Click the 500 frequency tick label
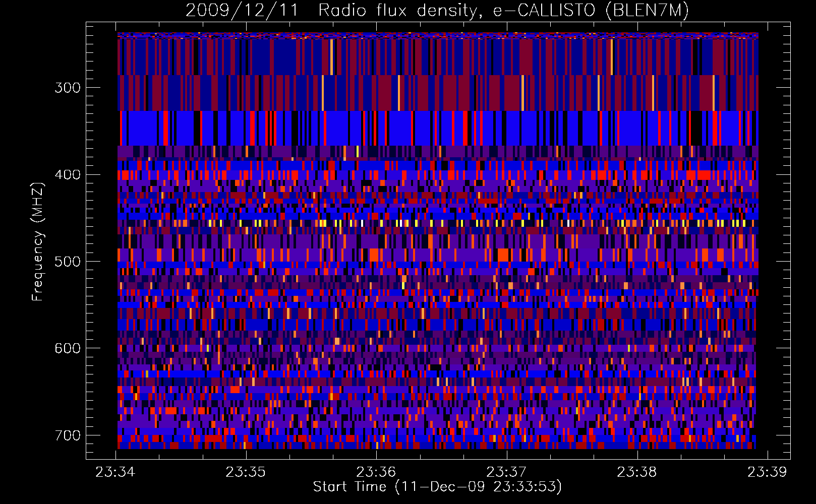 pos(68,262)
